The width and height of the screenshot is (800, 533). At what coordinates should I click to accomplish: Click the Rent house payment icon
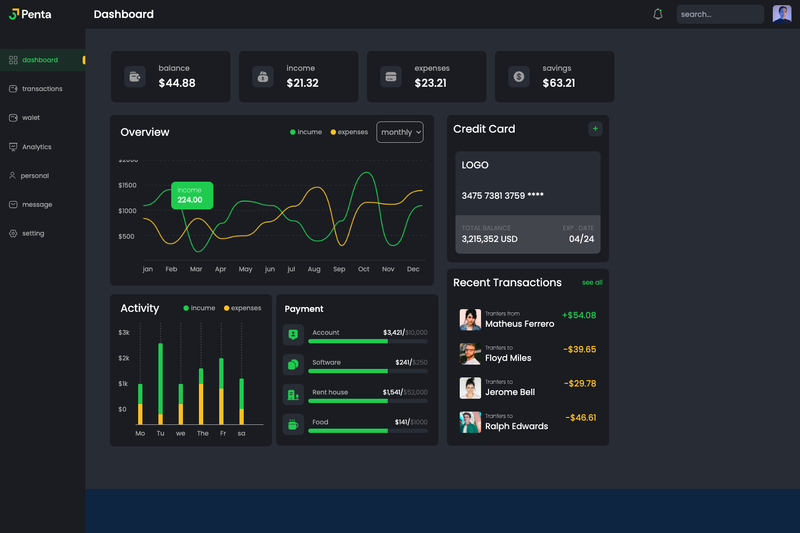pyautogui.click(x=293, y=394)
